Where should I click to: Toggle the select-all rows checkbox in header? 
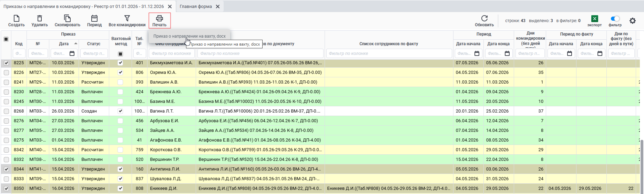click(x=6, y=39)
